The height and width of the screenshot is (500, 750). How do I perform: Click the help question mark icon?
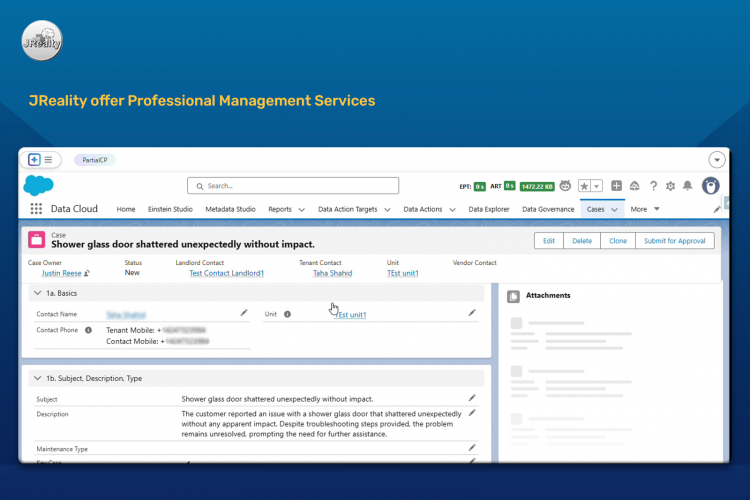point(653,186)
